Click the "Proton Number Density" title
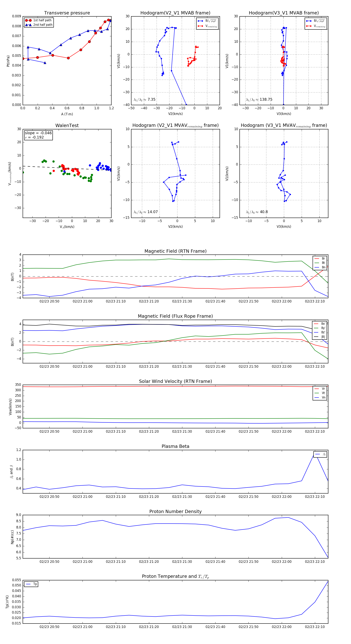This screenshot has width=351, height=644. coord(175,511)
